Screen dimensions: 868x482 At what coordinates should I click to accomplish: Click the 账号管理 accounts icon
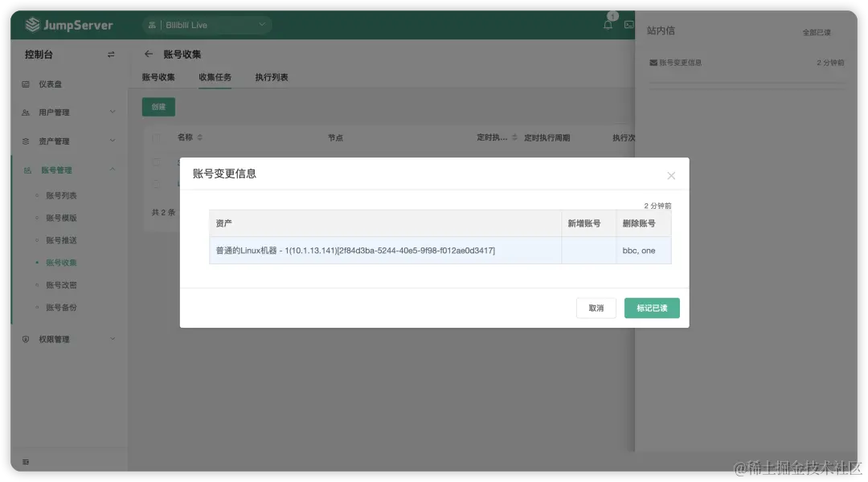27,170
